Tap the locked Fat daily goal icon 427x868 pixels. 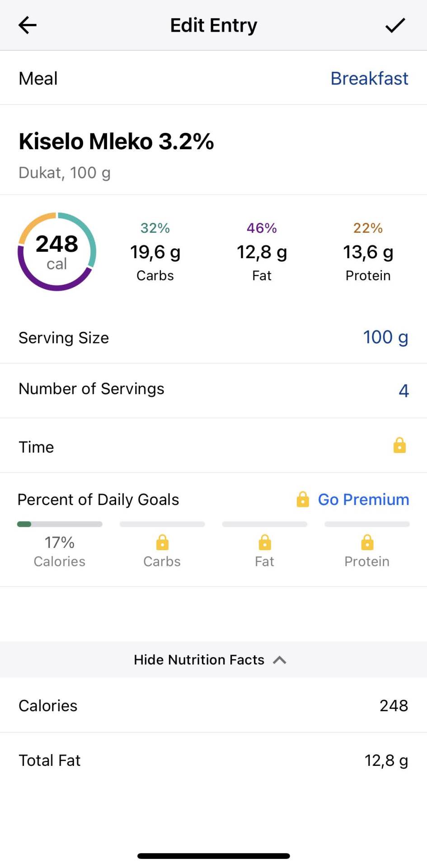point(265,542)
